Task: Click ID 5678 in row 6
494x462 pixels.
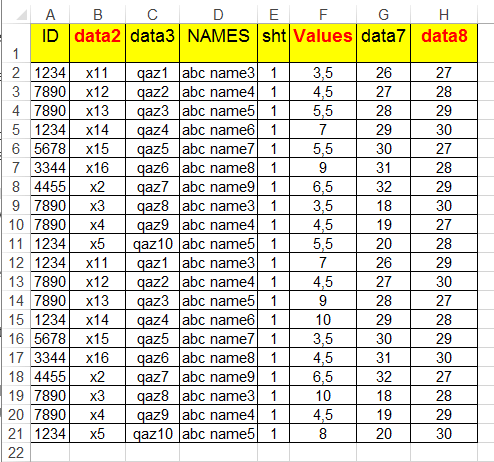Action: tap(50, 149)
